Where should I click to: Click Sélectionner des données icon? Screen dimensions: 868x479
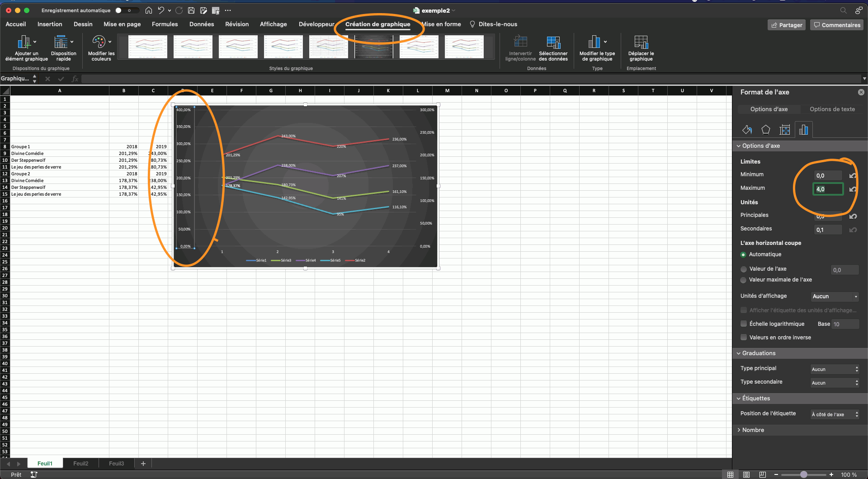click(x=553, y=42)
